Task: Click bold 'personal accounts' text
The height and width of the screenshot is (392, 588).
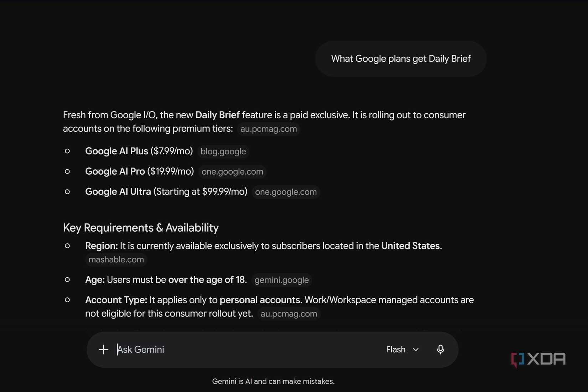Action: [260, 300]
